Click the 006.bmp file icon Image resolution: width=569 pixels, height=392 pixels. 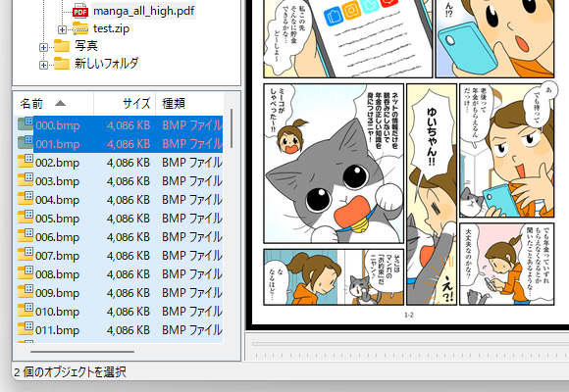pos(26,236)
